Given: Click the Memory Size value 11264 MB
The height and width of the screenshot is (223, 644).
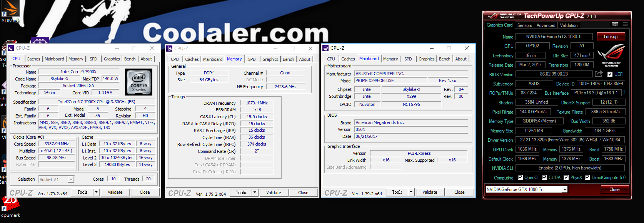Looking at the screenshot, I should pyautogui.click(x=534, y=131).
